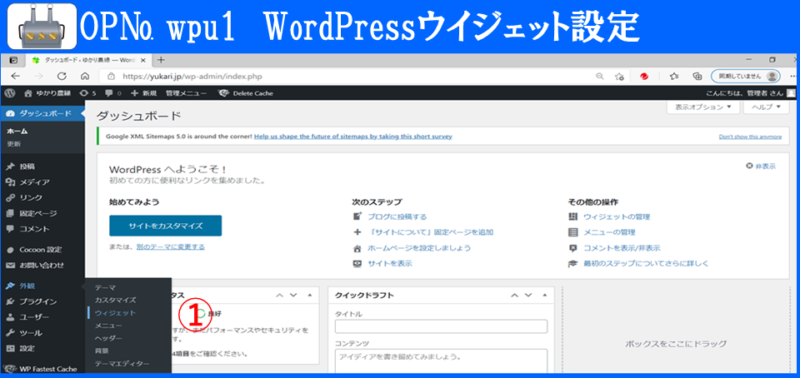The width and height of the screenshot is (800, 378).
Task: Click サイトを表示 link
Action: pos(390,264)
